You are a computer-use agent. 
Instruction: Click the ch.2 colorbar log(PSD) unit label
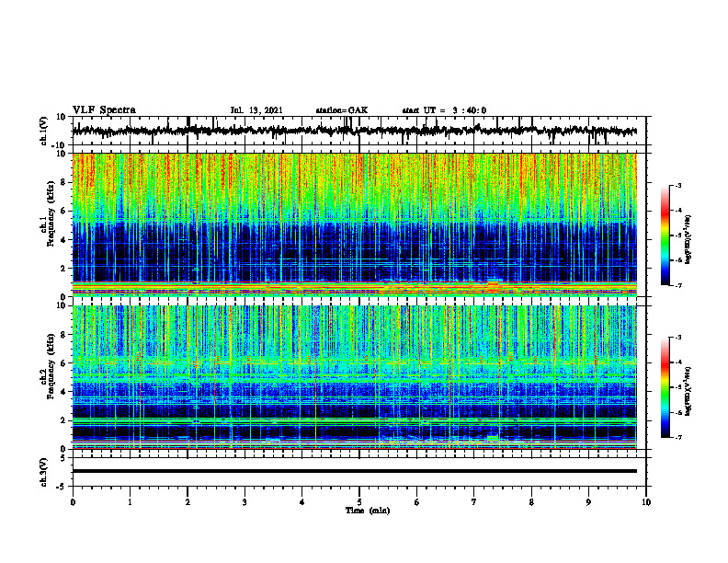point(688,392)
